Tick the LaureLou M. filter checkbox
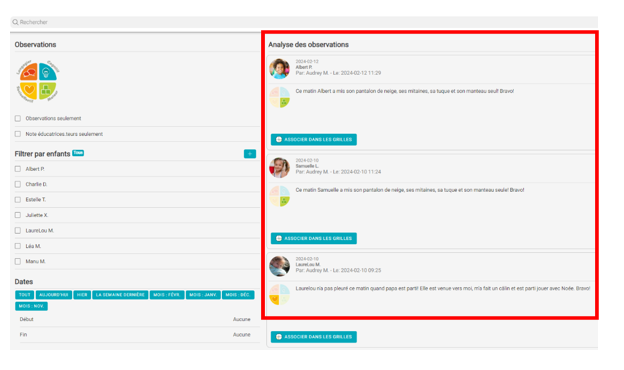Screen dimensions: 624x370 tap(18, 231)
